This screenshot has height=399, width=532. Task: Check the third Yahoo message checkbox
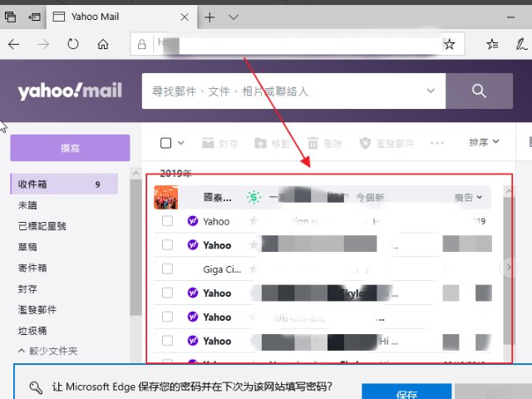tap(167, 293)
